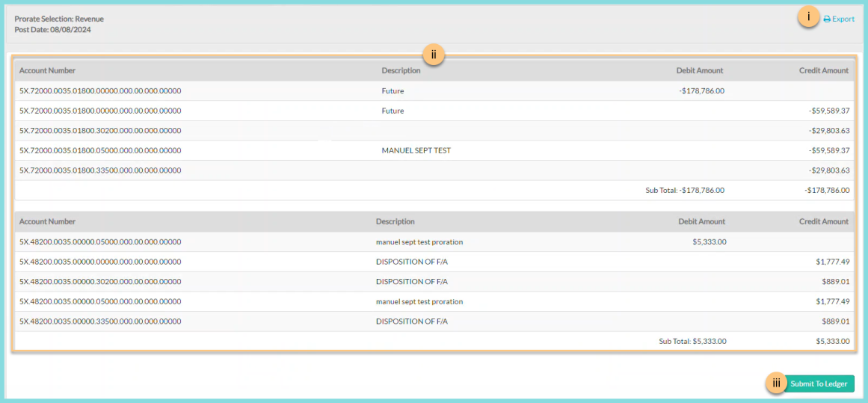This screenshot has height=403, width=868.
Task: Click the first table's Account Number header
Action: click(x=47, y=71)
